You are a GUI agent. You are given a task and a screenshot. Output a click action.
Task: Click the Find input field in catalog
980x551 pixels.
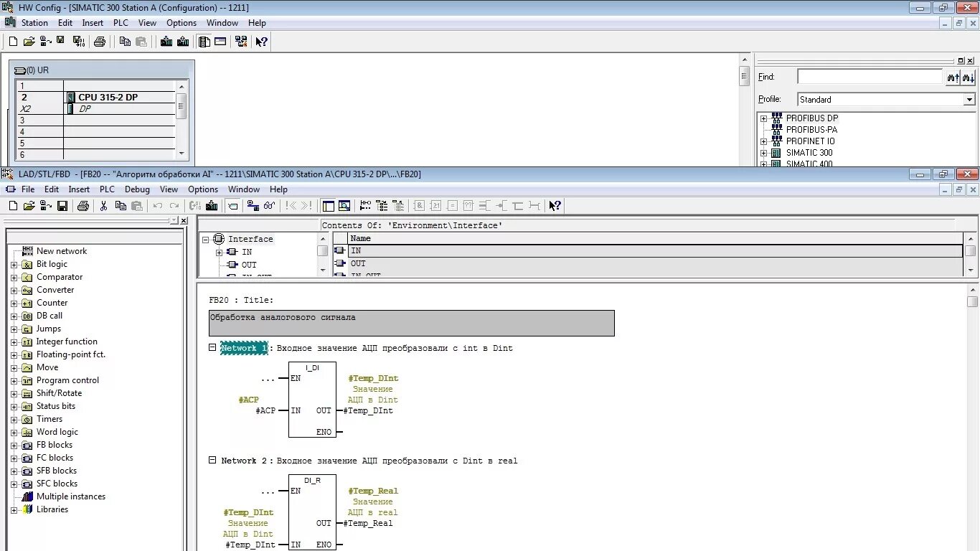(870, 77)
